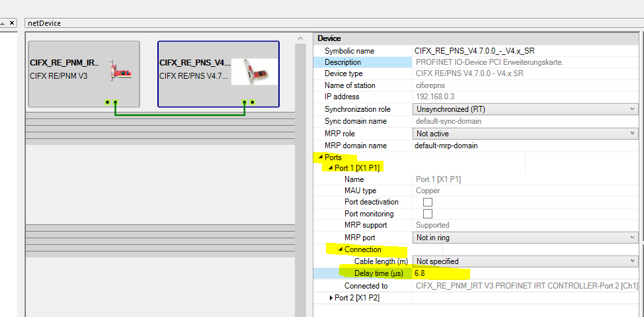The height and width of the screenshot is (317, 644).
Task: Click the first port square on the CIFX_RE_PNS device
Action: (245, 102)
